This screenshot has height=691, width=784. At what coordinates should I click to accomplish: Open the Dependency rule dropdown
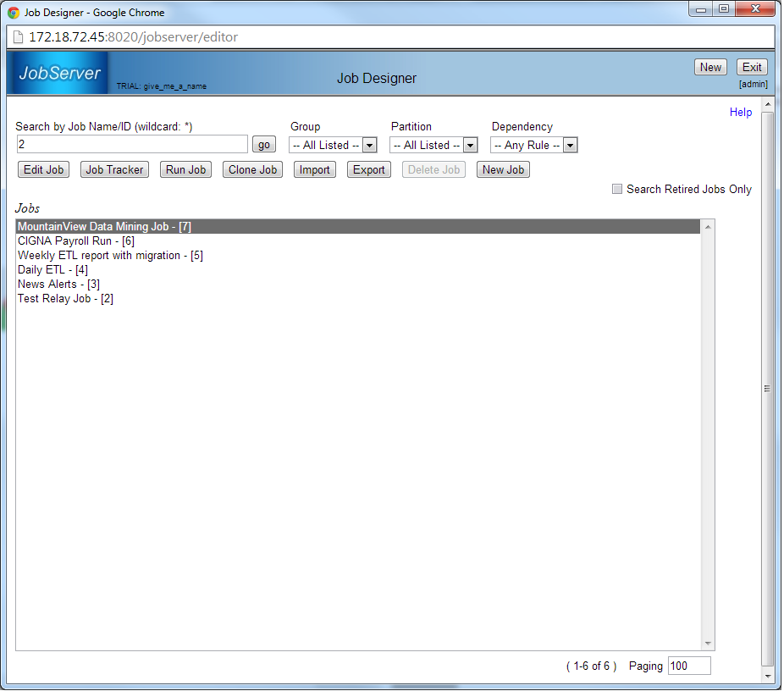coord(534,146)
